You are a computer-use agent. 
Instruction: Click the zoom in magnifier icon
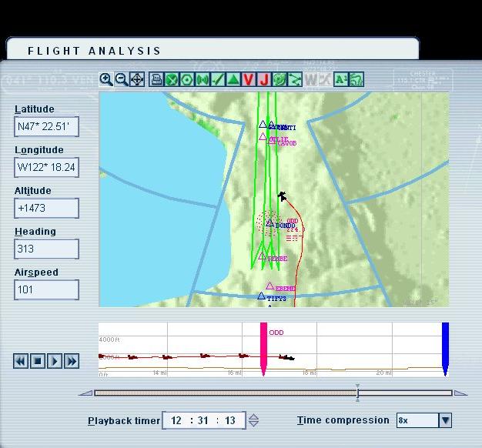point(106,79)
